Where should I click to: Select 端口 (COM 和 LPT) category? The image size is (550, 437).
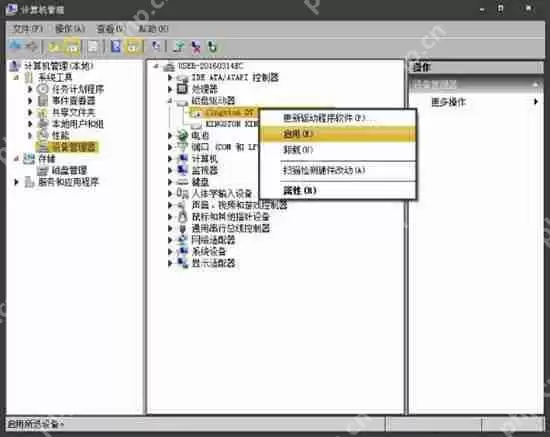pyautogui.click(x=224, y=147)
